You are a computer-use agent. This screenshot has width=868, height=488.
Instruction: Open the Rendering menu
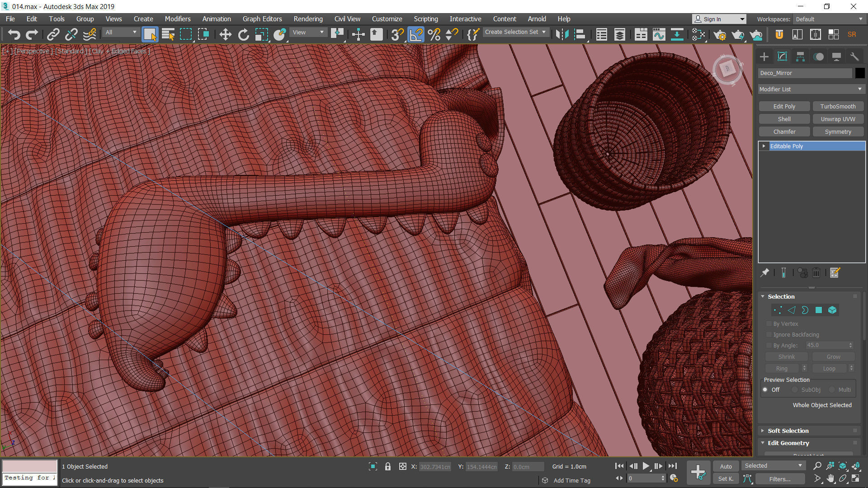point(308,19)
